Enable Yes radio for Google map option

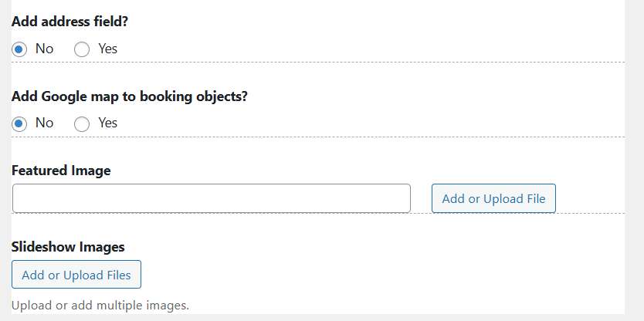82,123
